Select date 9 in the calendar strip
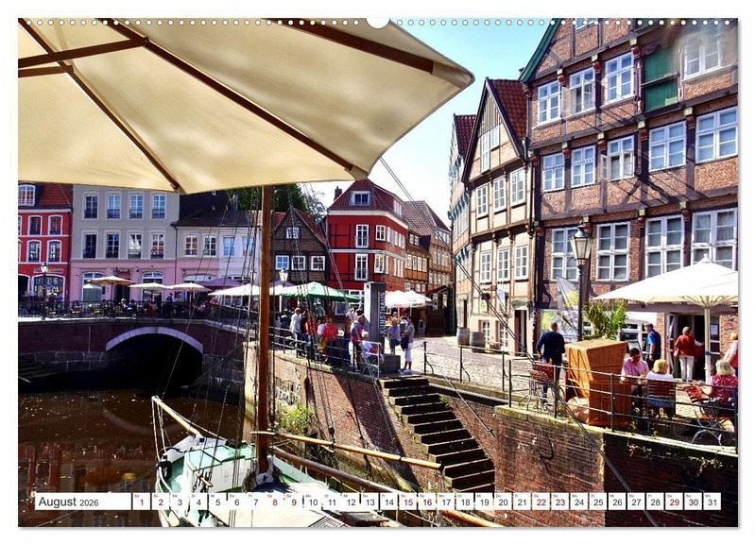 pos(294,502)
